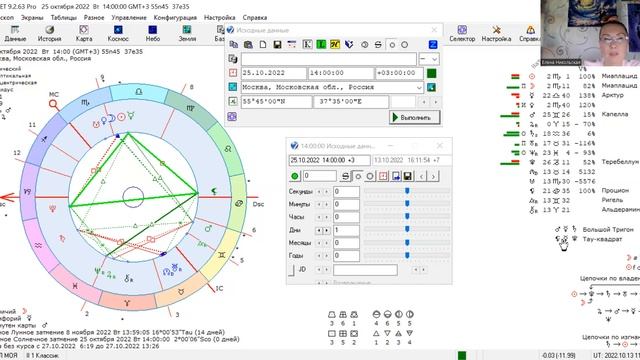
Task: Click the new blank page icon
Action: (262, 44)
